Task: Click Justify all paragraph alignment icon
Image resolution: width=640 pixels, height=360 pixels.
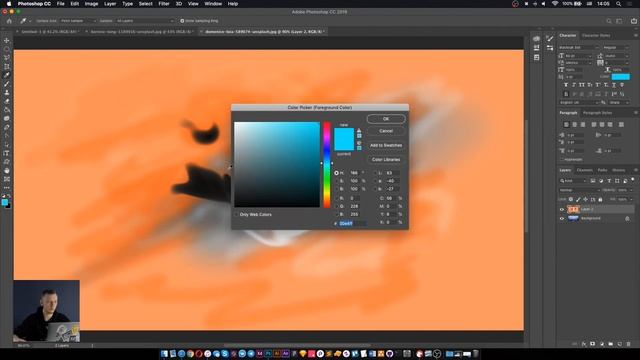Action: pos(621,124)
